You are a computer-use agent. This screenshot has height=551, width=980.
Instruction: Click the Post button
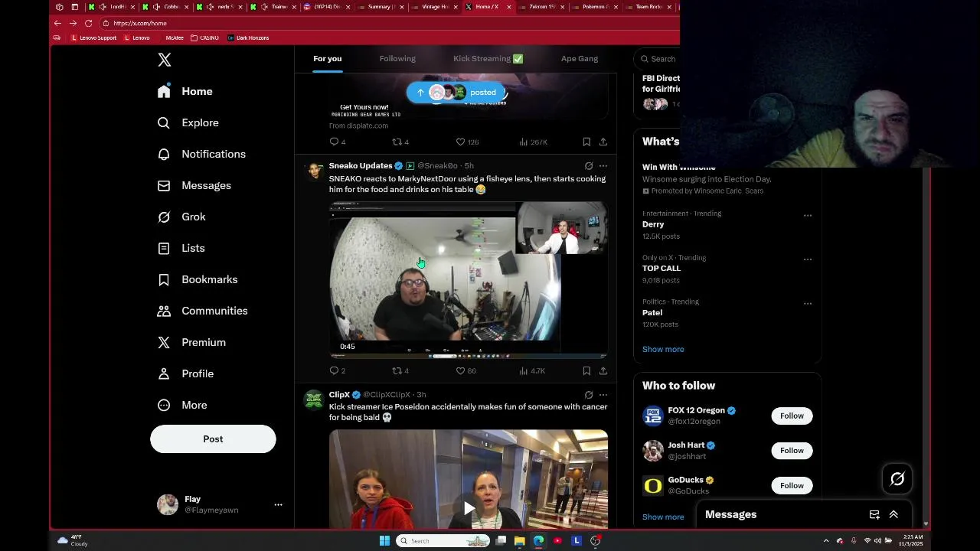point(213,439)
